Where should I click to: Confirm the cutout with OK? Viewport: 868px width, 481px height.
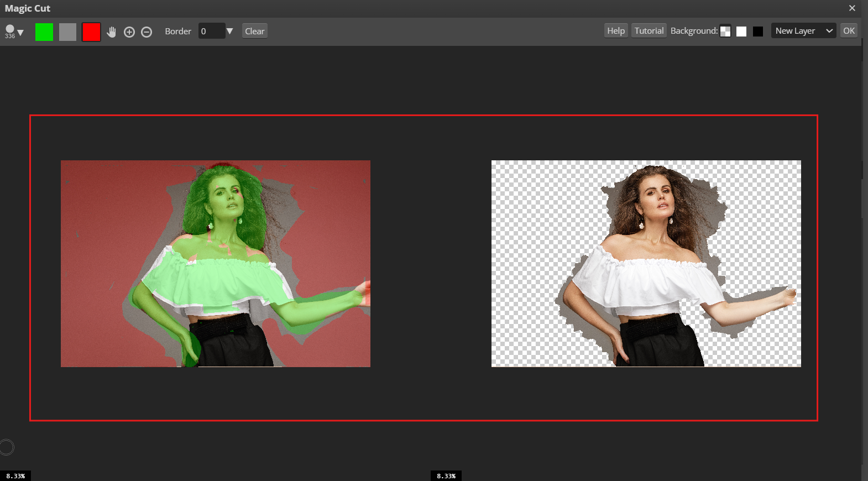click(849, 31)
